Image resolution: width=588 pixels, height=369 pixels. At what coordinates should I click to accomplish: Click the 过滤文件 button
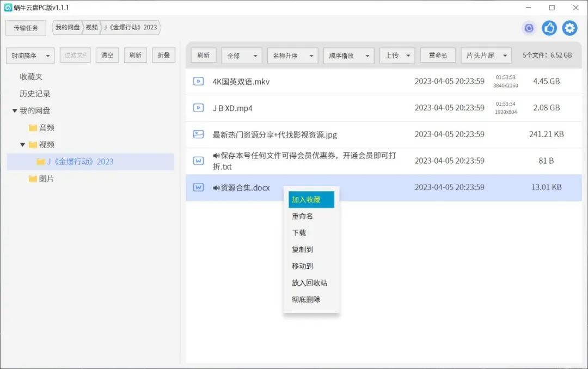(x=75, y=55)
